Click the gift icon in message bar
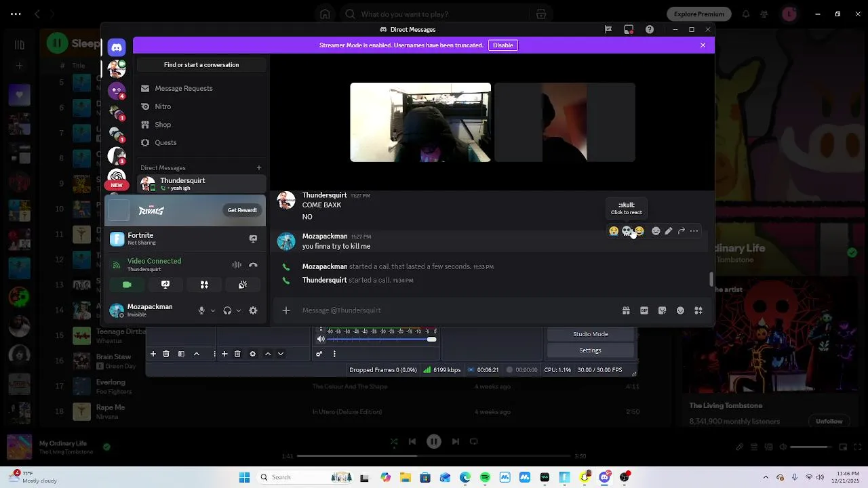 (x=626, y=310)
